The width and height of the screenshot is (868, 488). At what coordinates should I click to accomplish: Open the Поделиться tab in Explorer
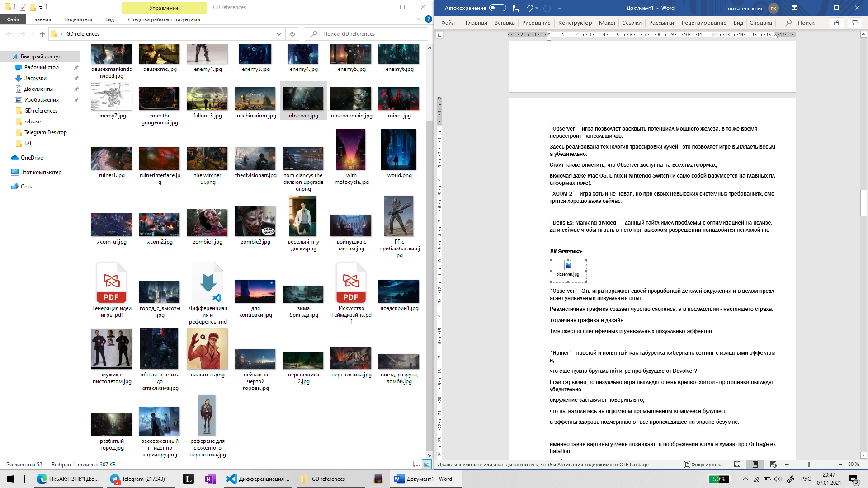tap(78, 19)
